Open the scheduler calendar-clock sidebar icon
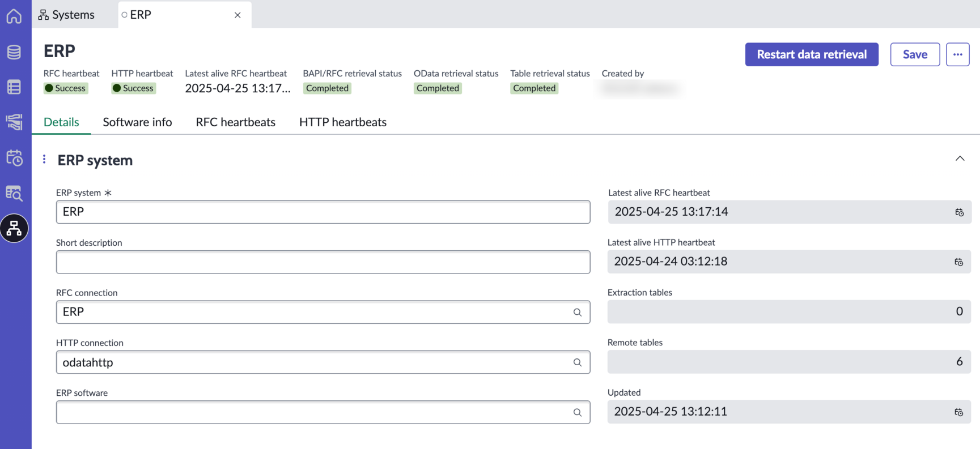980x449 pixels. [x=14, y=157]
